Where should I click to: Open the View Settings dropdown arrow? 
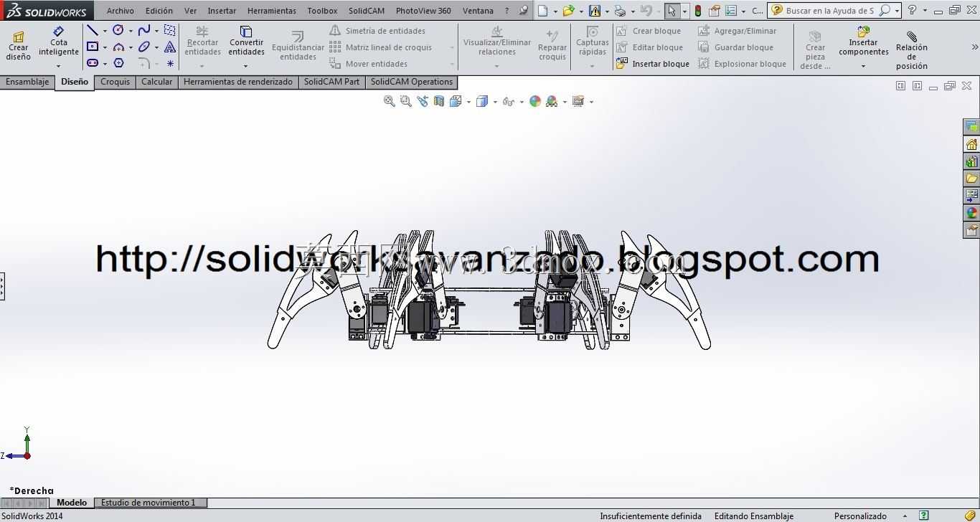coord(591,102)
